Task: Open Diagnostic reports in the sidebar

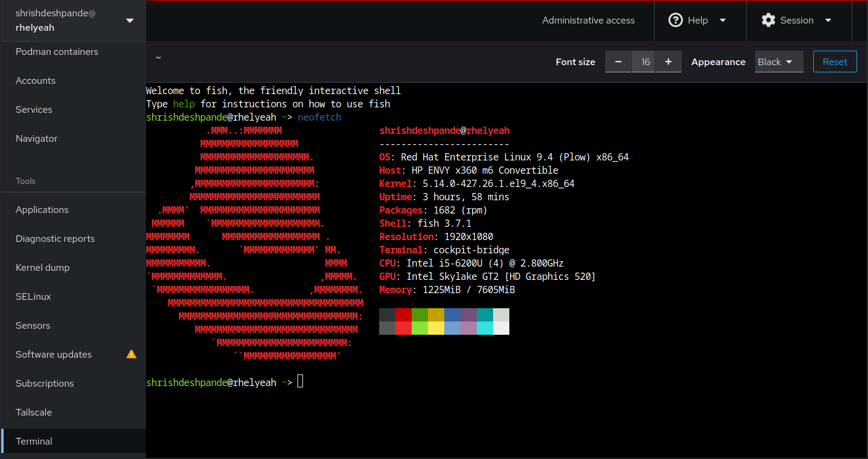Action: pyautogui.click(x=73, y=239)
